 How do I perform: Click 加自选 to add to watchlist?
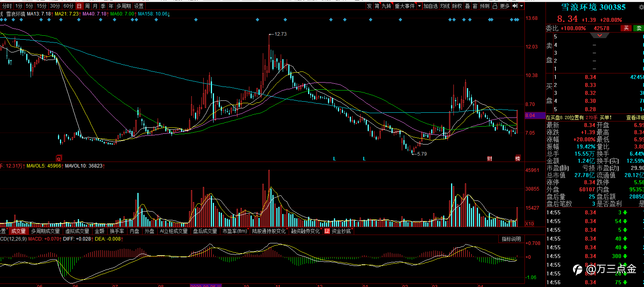[x=430, y=6]
